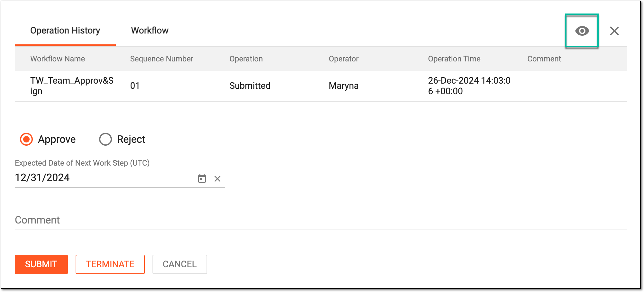The width and height of the screenshot is (644, 292).
Task: Click the sequence number 01 cell
Action: click(135, 86)
